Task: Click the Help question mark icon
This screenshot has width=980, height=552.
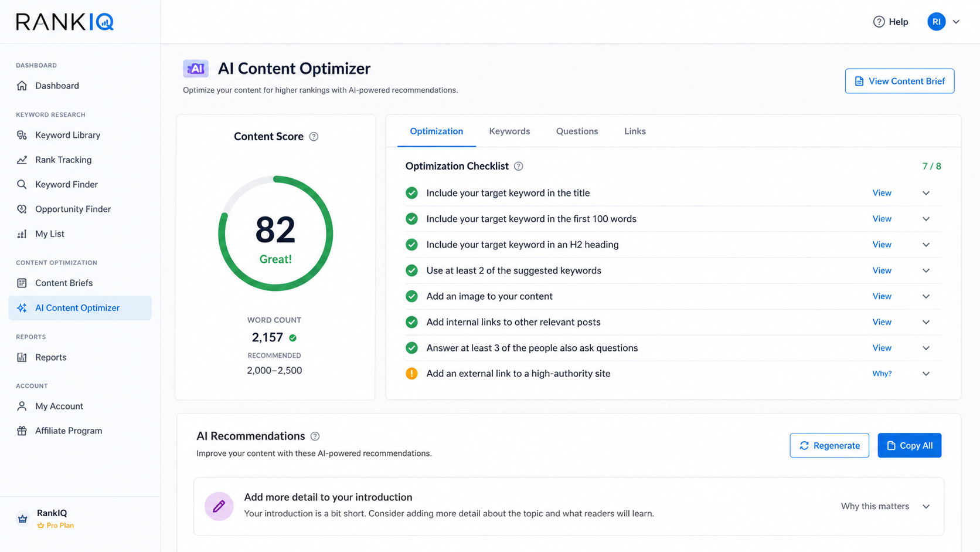Action: click(x=879, y=22)
